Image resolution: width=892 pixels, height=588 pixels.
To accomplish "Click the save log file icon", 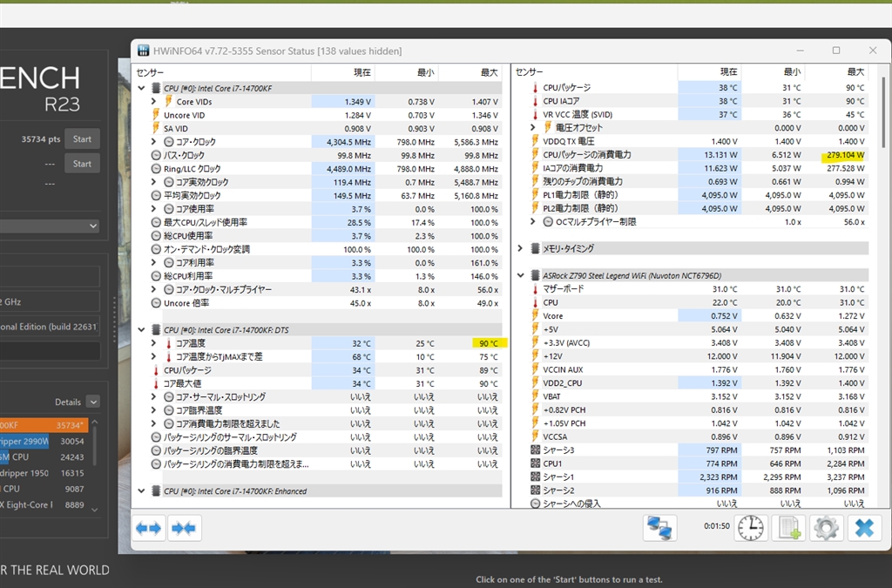I will (x=789, y=528).
